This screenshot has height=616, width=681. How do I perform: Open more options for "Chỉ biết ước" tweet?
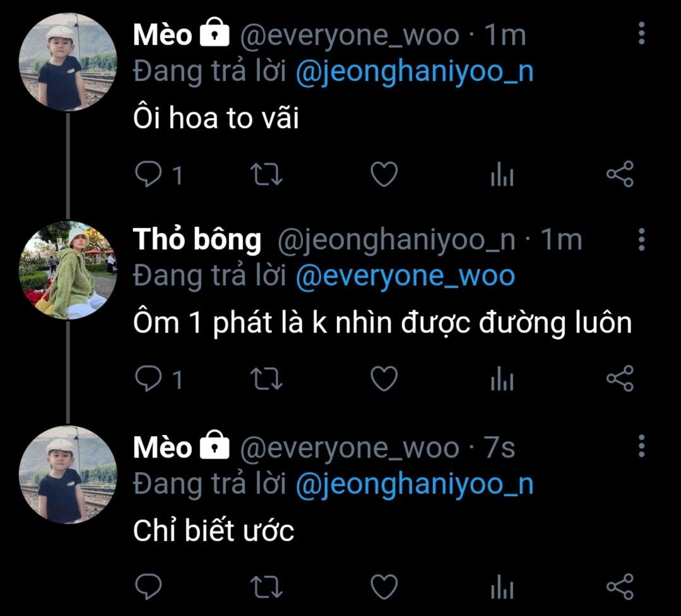click(641, 446)
